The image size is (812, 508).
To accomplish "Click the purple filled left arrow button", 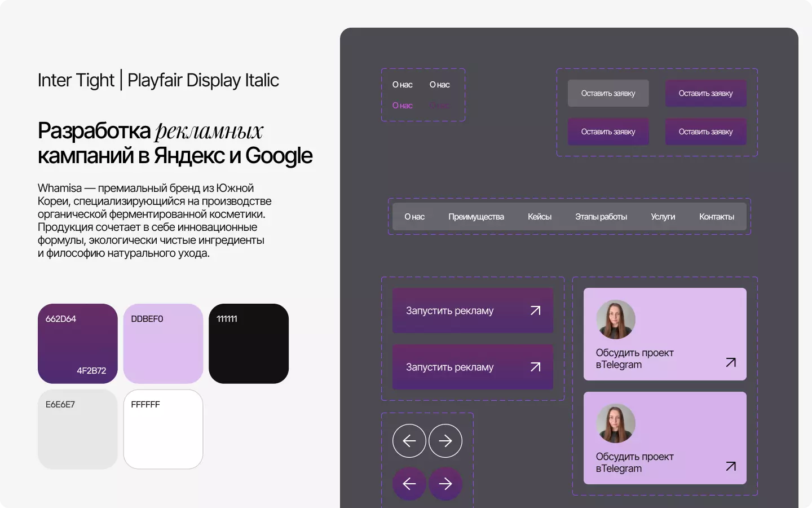I will click(x=409, y=484).
